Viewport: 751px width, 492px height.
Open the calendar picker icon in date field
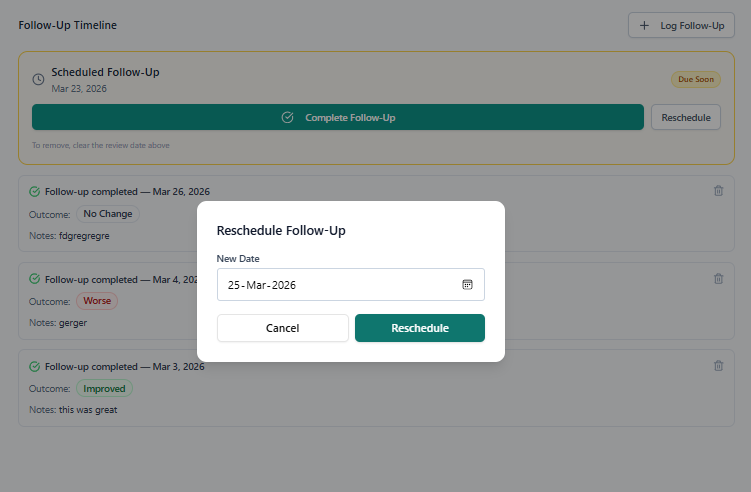(x=467, y=285)
